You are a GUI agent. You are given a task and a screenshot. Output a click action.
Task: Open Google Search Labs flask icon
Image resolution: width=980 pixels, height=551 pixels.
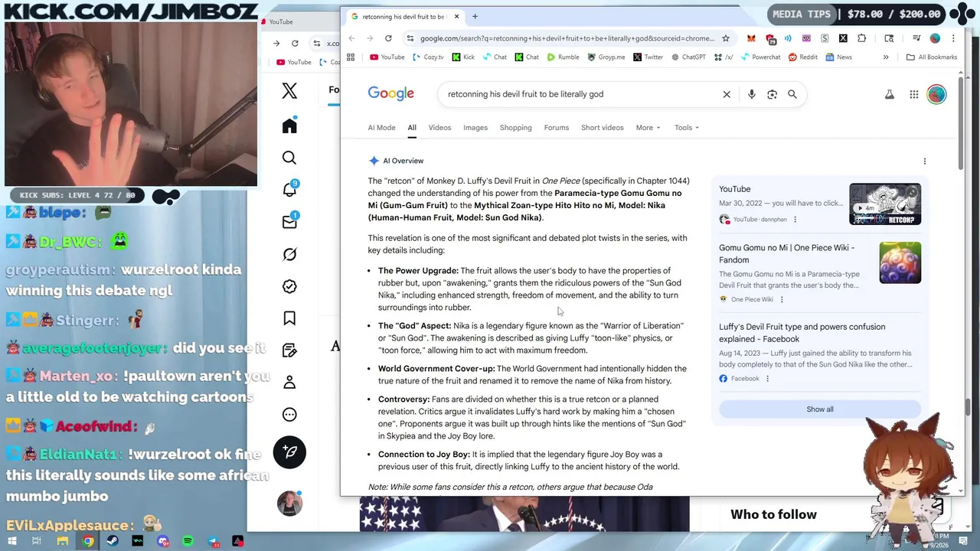[890, 94]
